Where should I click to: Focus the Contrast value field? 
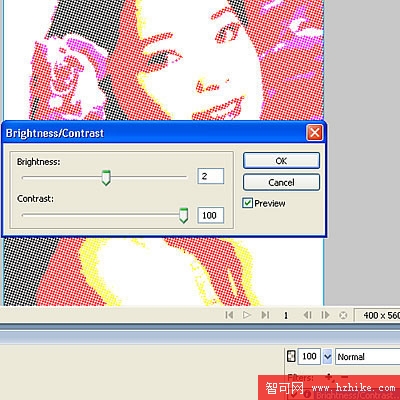coord(211,215)
